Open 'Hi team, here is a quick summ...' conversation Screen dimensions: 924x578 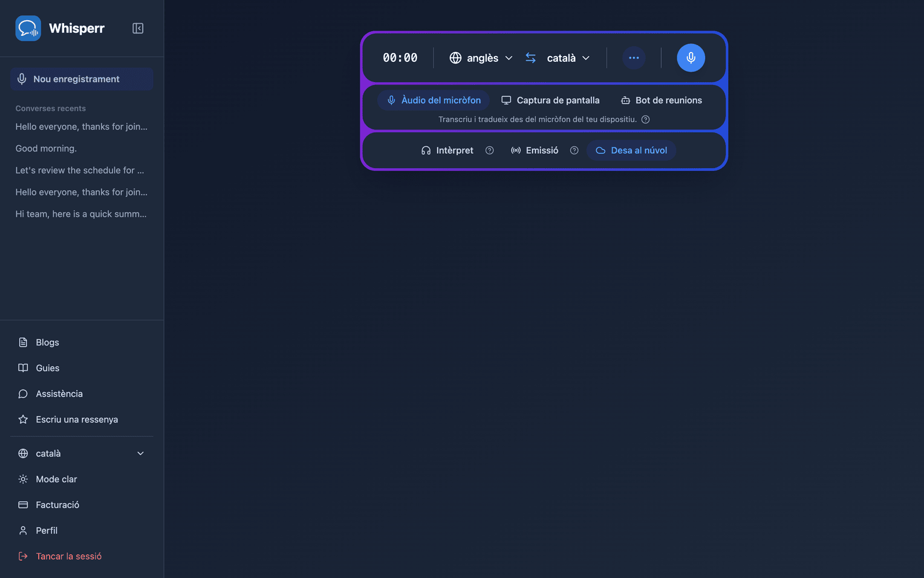81,214
